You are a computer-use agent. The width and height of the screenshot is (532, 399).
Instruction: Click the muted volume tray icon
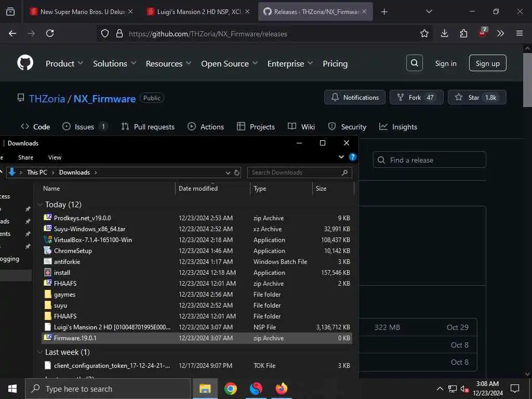click(x=464, y=389)
